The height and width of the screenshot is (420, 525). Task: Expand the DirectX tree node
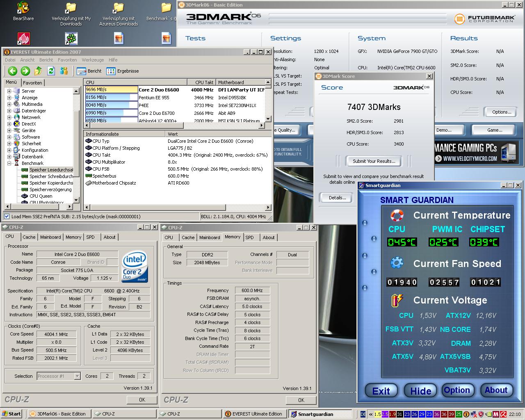pyautogui.click(x=9, y=124)
